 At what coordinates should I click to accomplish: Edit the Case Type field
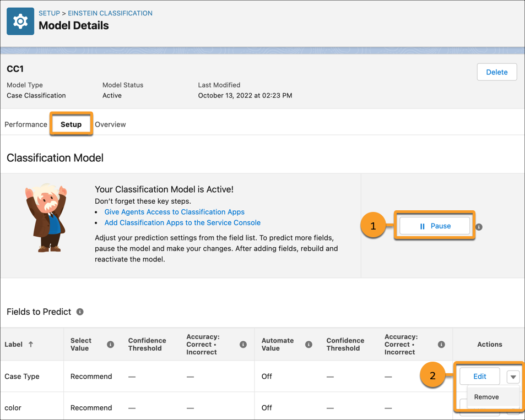click(x=479, y=377)
